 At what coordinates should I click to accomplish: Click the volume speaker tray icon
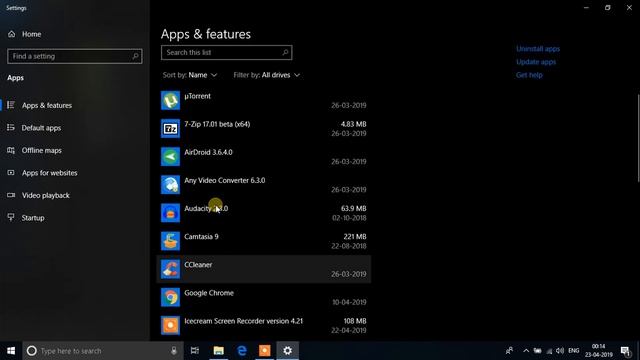click(560, 351)
